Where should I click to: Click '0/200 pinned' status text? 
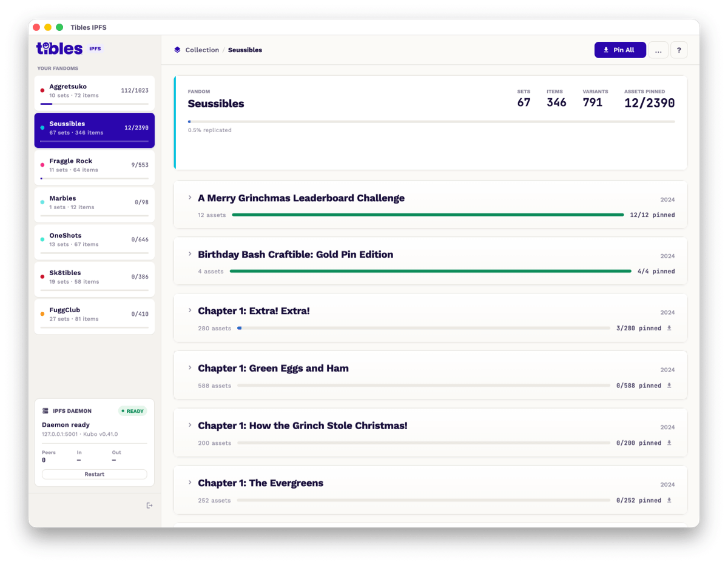pyautogui.click(x=639, y=443)
